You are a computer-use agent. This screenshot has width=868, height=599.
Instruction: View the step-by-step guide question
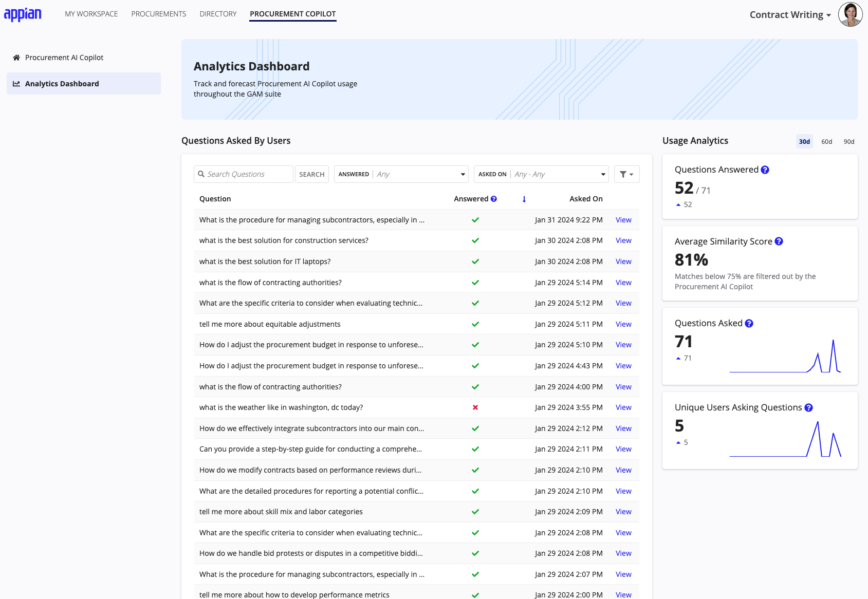(623, 449)
